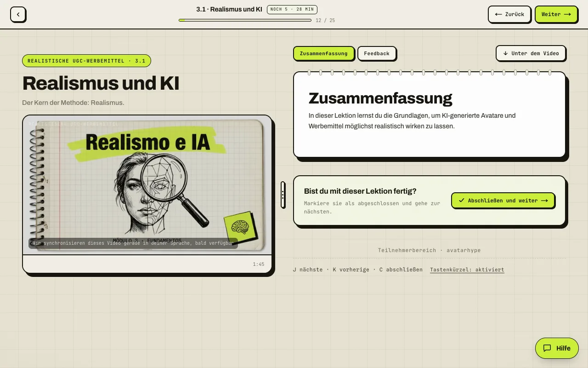Viewport: 588px width, 368px height.
Task: Open the Zusammenfassung tab
Action: coord(324,53)
